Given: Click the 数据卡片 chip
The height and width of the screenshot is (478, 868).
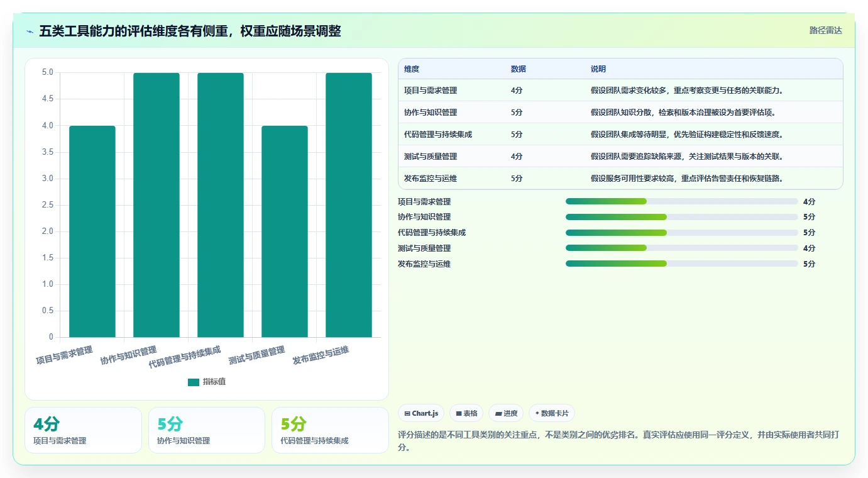Looking at the screenshot, I should [552, 413].
